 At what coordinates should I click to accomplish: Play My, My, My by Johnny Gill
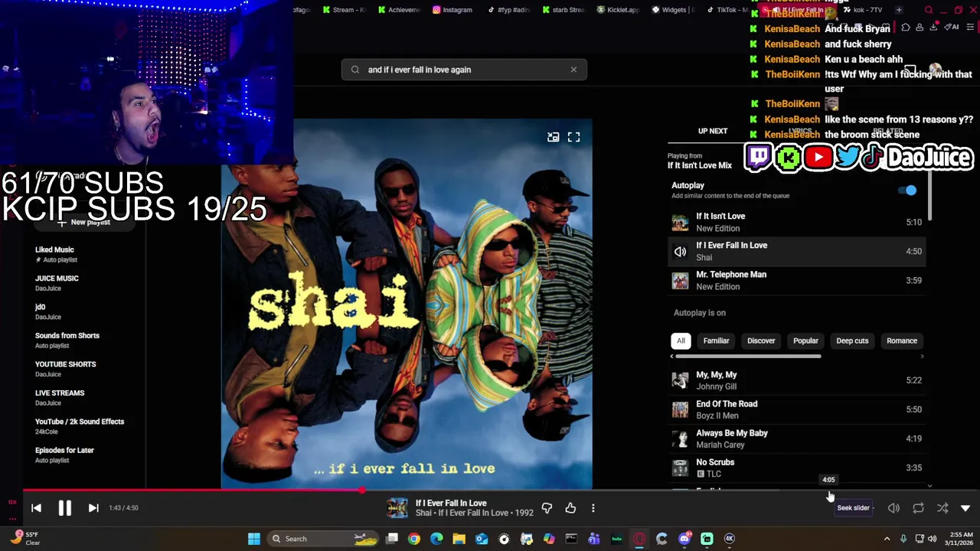(x=796, y=380)
